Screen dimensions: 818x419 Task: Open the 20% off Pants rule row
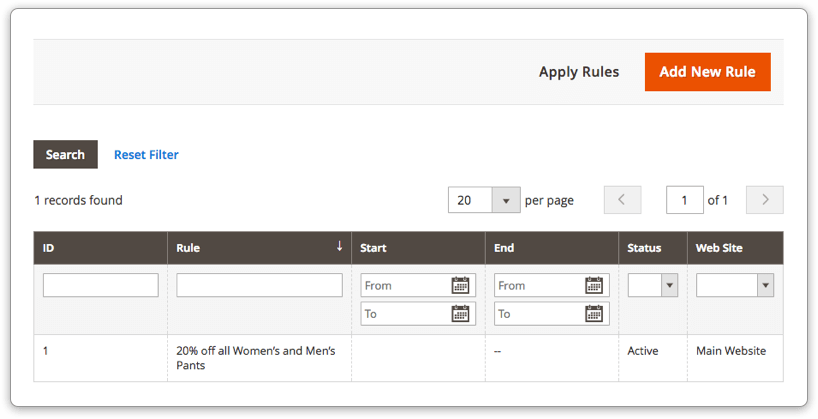[408, 358]
